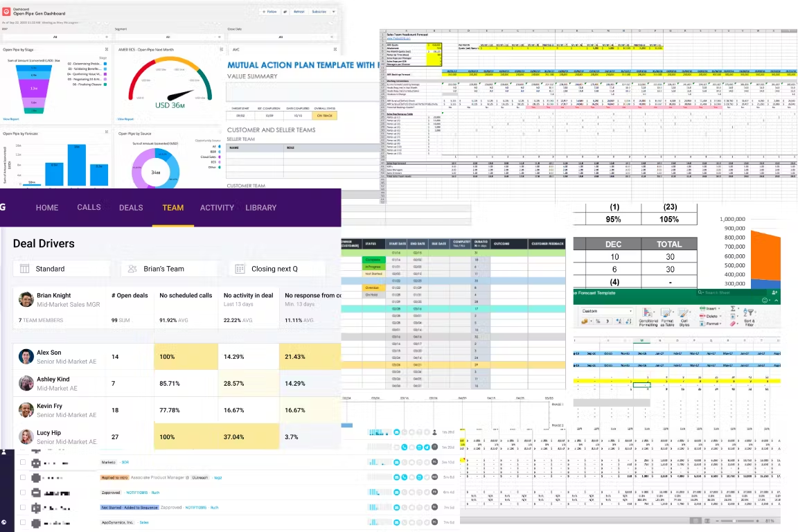Click the globe icon in the dark sidebar

3,522
